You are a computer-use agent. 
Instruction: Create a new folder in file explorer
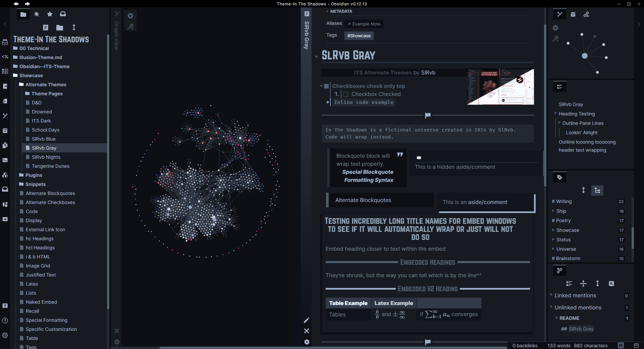(x=60, y=28)
